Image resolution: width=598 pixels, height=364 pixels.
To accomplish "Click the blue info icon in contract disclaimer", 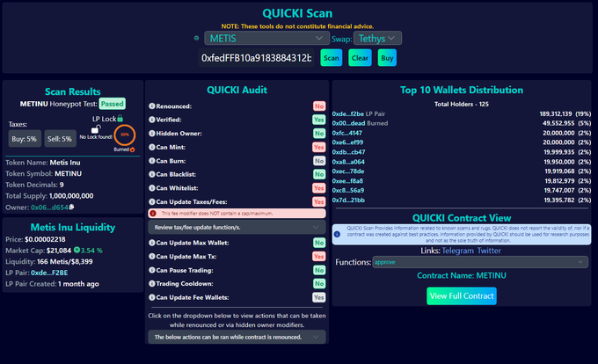I will pyautogui.click(x=337, y=235).
